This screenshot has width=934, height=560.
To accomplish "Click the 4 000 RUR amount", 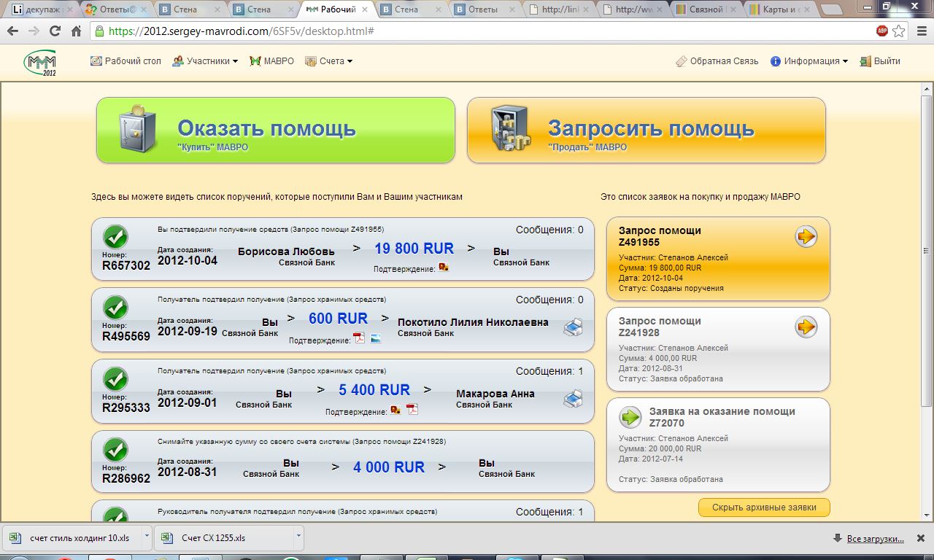I will pyautogui.click(x=389, y=467).
